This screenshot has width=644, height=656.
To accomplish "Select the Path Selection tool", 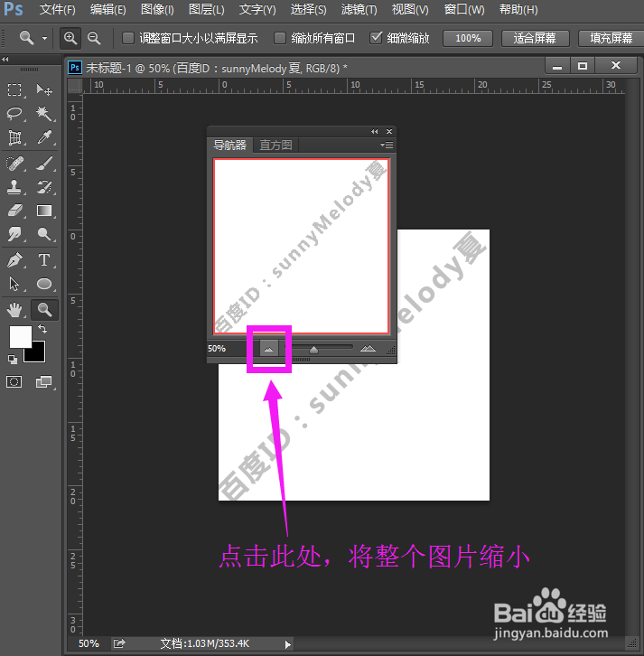I will click(14, 284).
